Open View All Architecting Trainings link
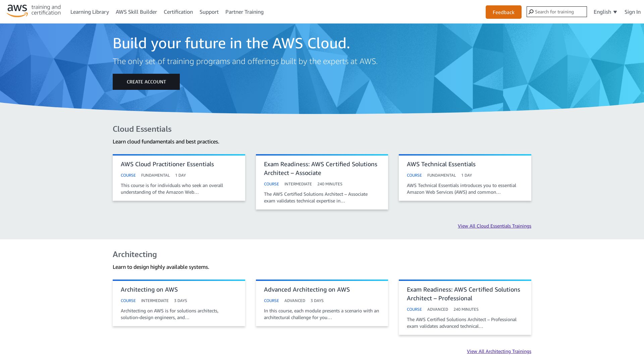The width and height of the screenshot is (644, 362). pos(499,351)
